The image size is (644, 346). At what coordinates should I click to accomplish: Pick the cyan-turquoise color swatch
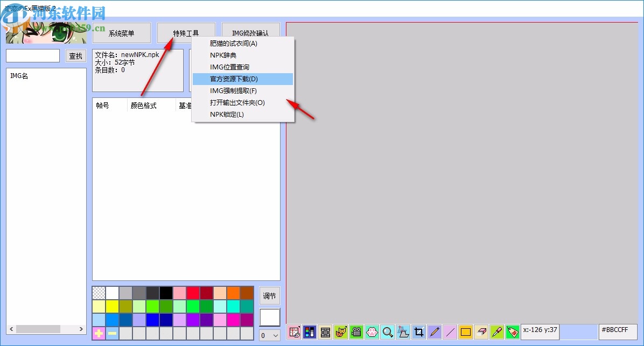pyautogui.click(x=233, y=306)
